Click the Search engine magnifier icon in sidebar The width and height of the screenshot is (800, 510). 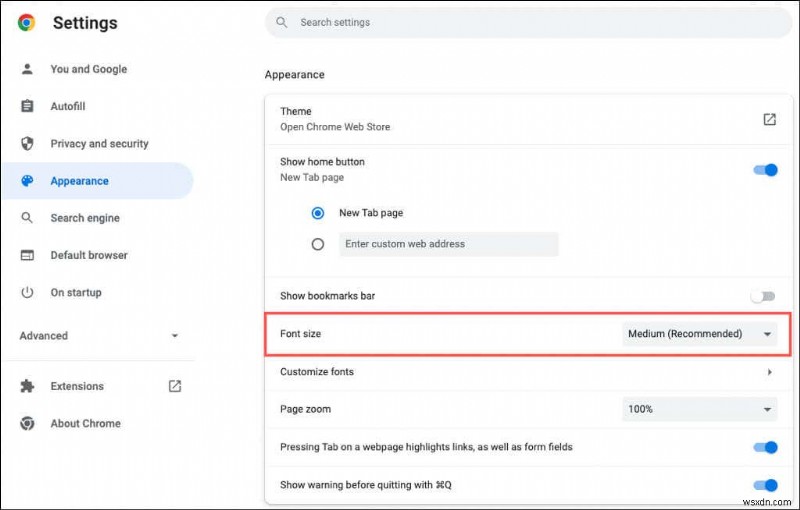pyautogui.click(x=27, y=218)
